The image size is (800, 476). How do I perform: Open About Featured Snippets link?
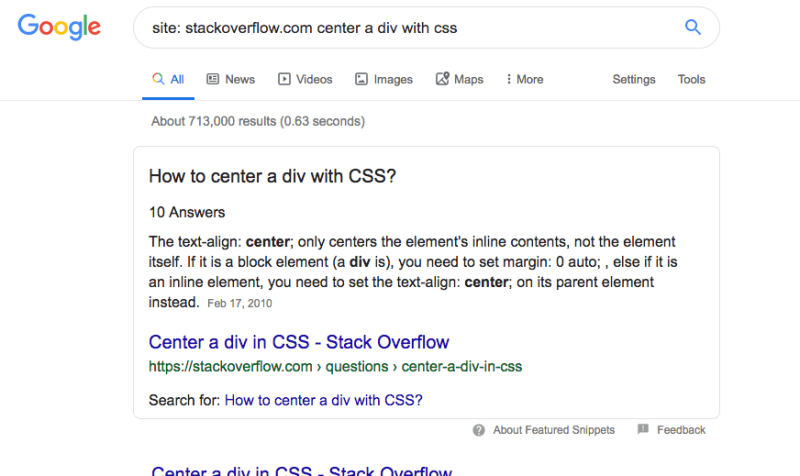tap(554, 430)
